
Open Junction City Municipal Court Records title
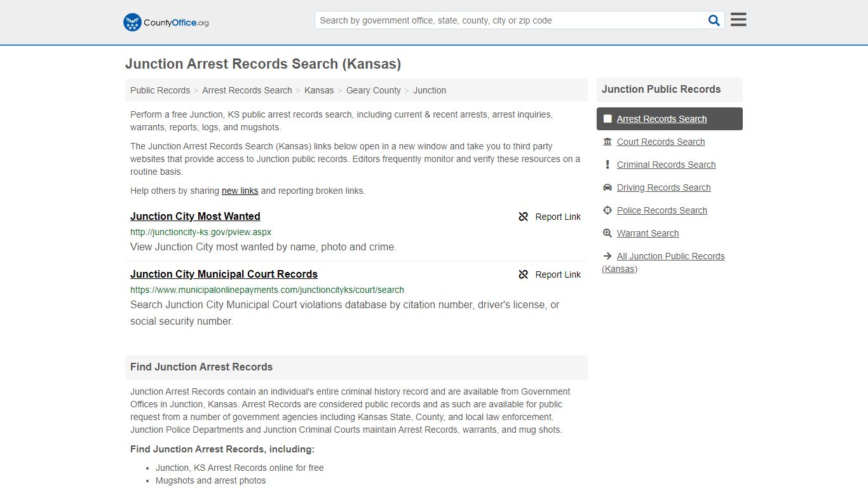tap(224, 274)
